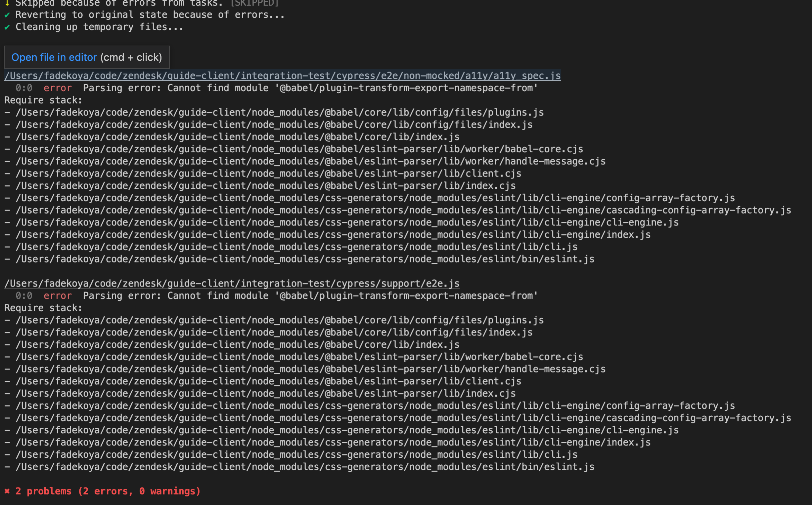Click the green checkmark beside "Cleaning up temporary files"
The width and height of the screenshot is (812, 505).
click(x=7, y=27)
